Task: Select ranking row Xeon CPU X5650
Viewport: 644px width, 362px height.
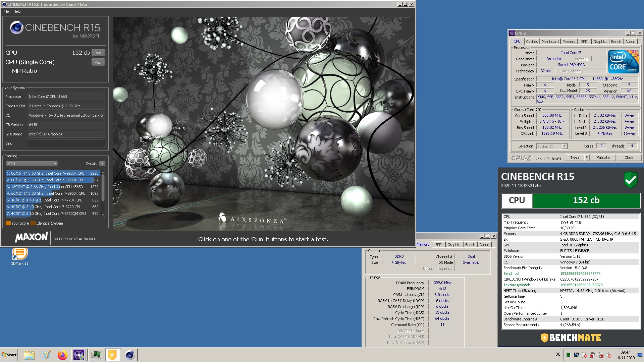Action: click(53, 187)
